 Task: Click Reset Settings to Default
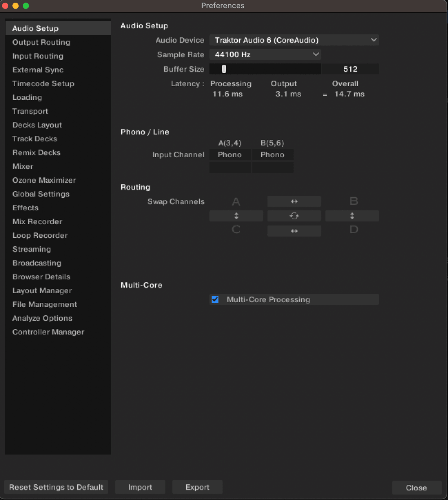tap(56, 487)
